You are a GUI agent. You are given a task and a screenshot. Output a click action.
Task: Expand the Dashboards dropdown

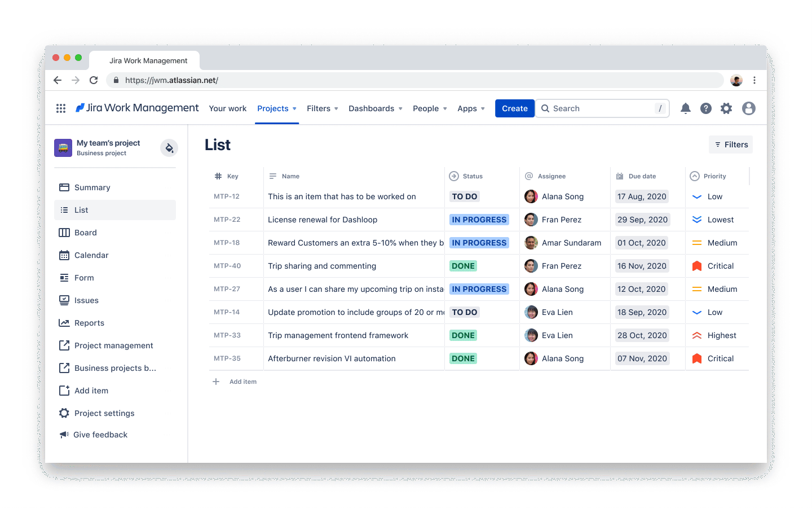(x=376, y=108)
